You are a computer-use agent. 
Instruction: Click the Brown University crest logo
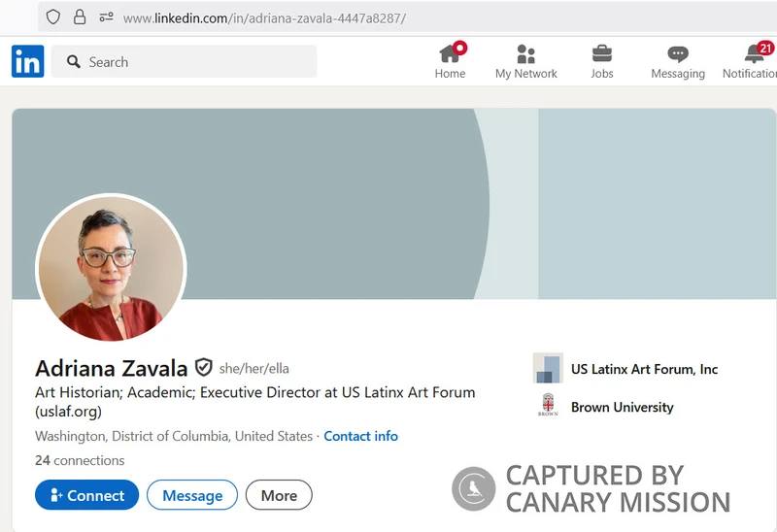[548, 405]
